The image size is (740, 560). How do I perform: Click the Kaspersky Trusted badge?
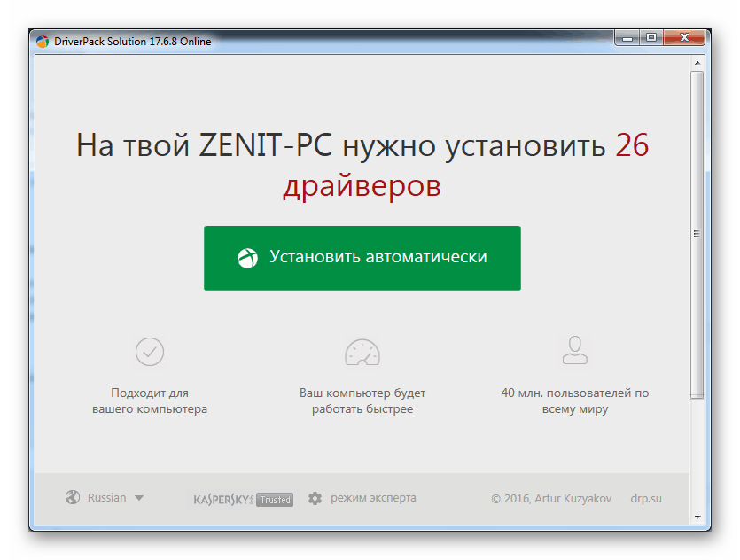point(243,499)
